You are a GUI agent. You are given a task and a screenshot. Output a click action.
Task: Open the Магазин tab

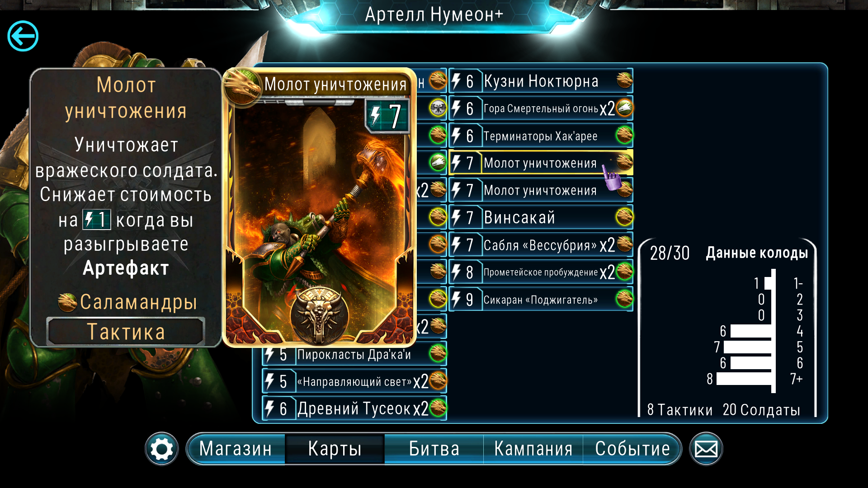236,449
